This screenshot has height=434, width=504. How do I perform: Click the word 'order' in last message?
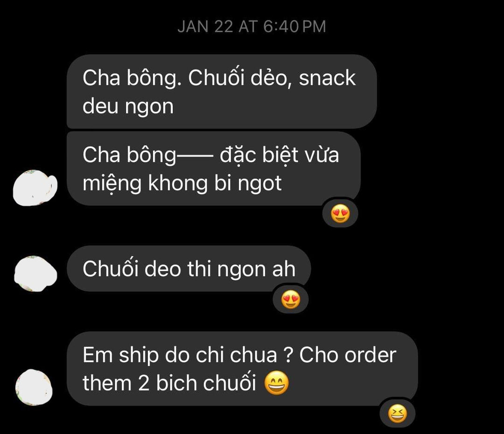370,355
